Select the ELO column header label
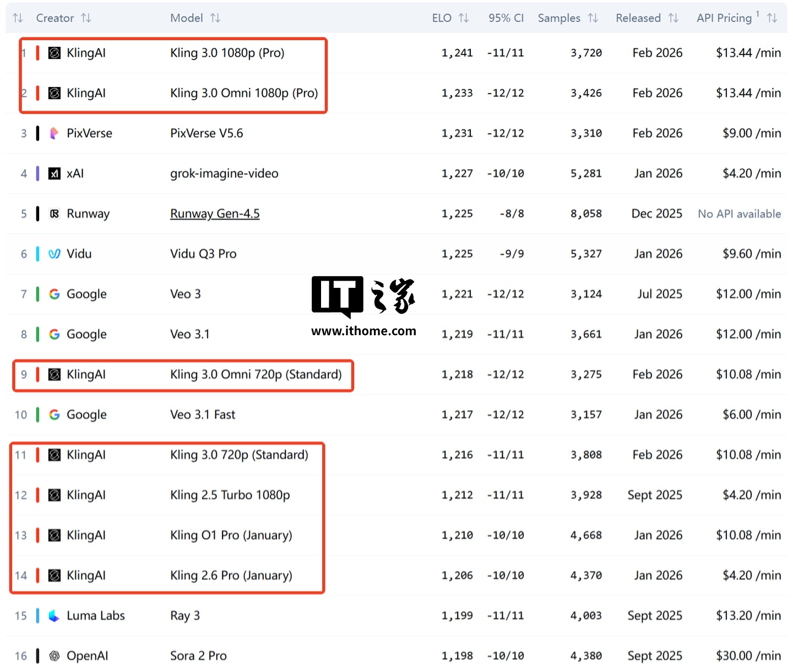The width and height of the screenshot is (793, 672). (x=442, y=18)
